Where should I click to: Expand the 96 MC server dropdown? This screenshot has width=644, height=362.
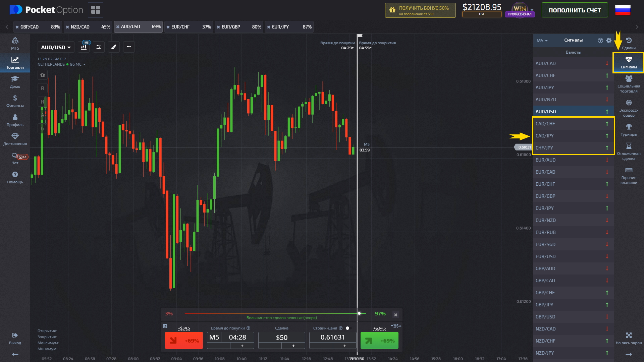[77, 64]
